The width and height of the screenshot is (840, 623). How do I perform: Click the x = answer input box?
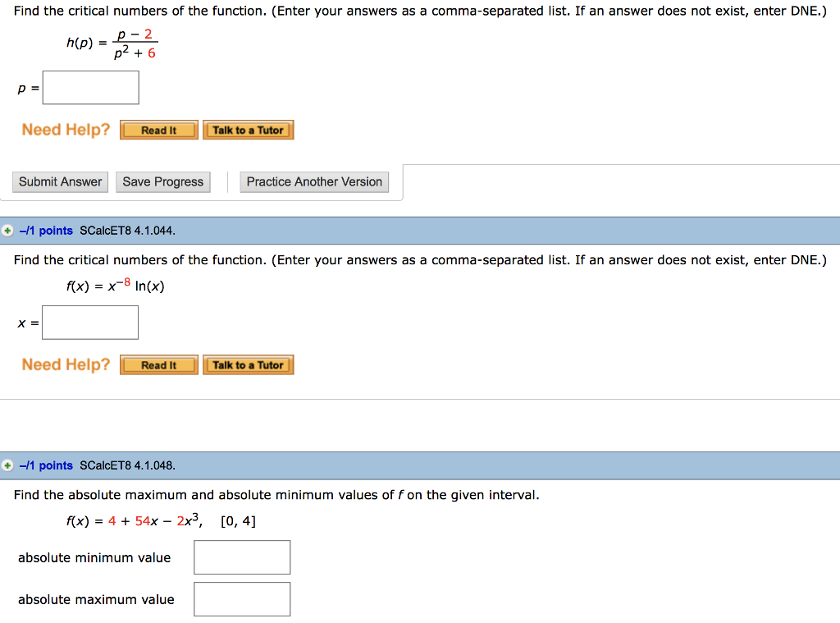[90, 323]
